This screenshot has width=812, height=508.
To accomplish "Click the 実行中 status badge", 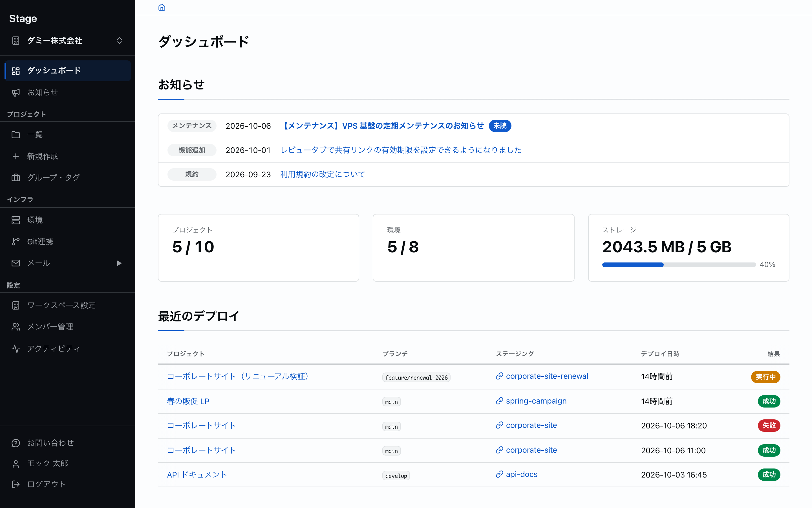I will tap(765, 377).
